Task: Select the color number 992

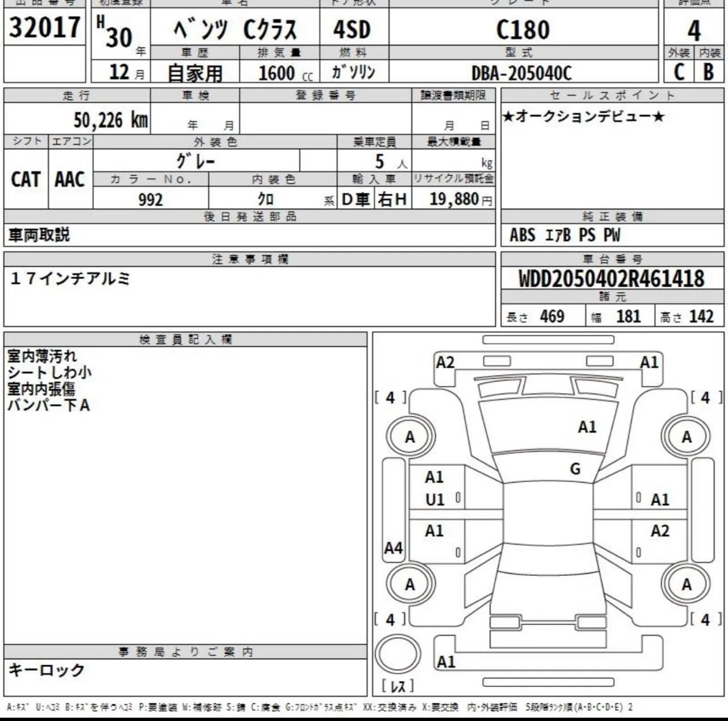Action: [151, 199]
